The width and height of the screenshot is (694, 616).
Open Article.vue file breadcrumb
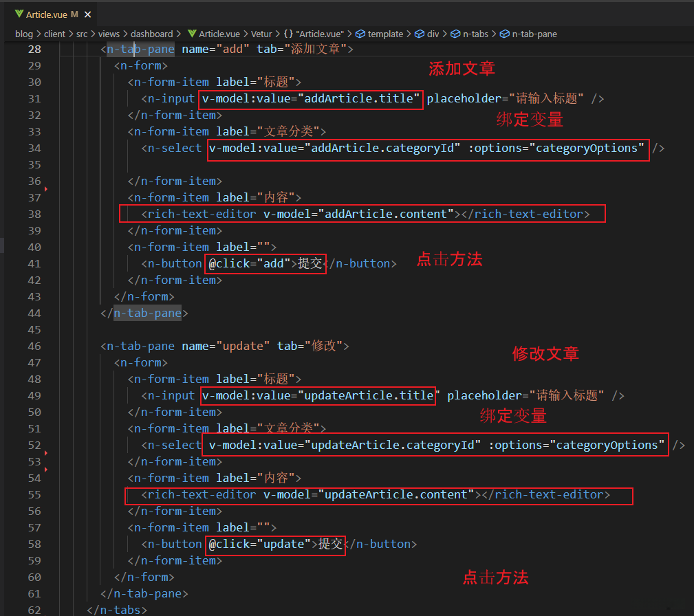219,34
